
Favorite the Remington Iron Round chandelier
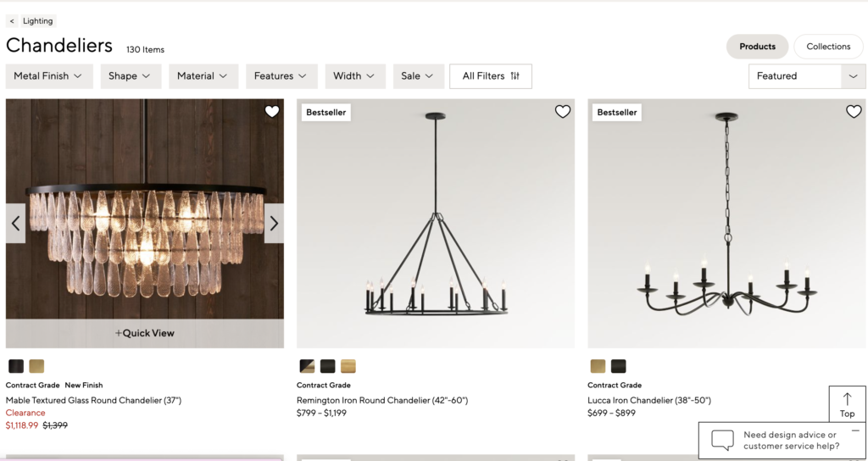pos(563,112)
